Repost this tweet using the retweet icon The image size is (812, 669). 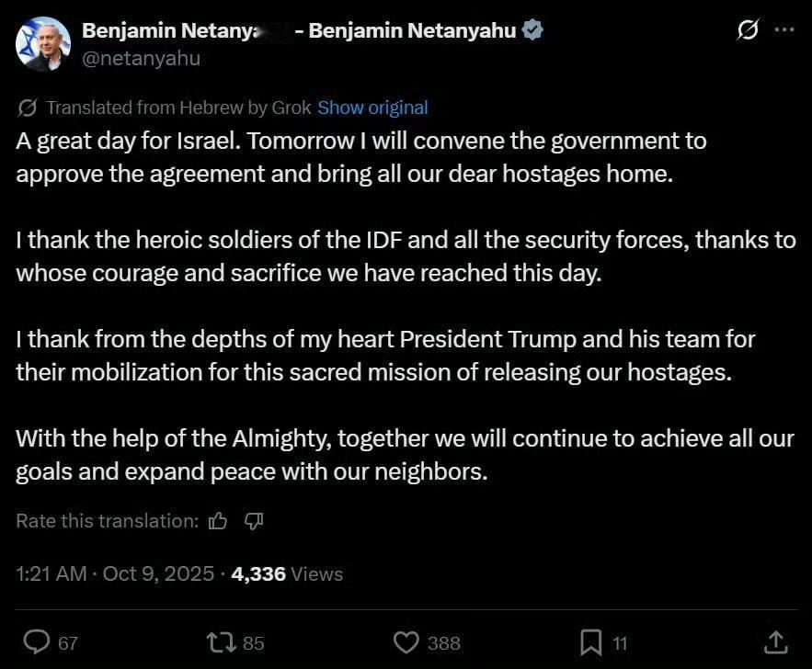click(x=221, y=642)
